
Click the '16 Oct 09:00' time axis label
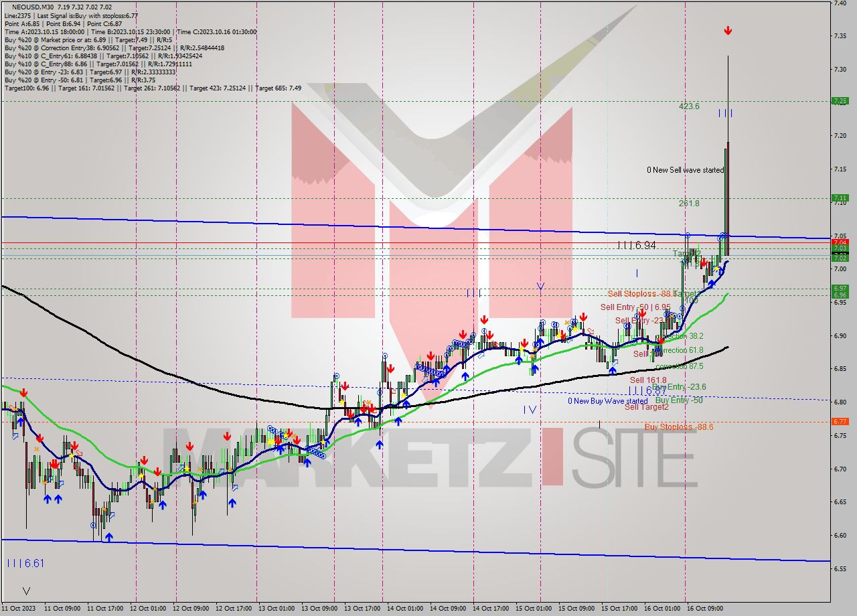pos(705,609)
